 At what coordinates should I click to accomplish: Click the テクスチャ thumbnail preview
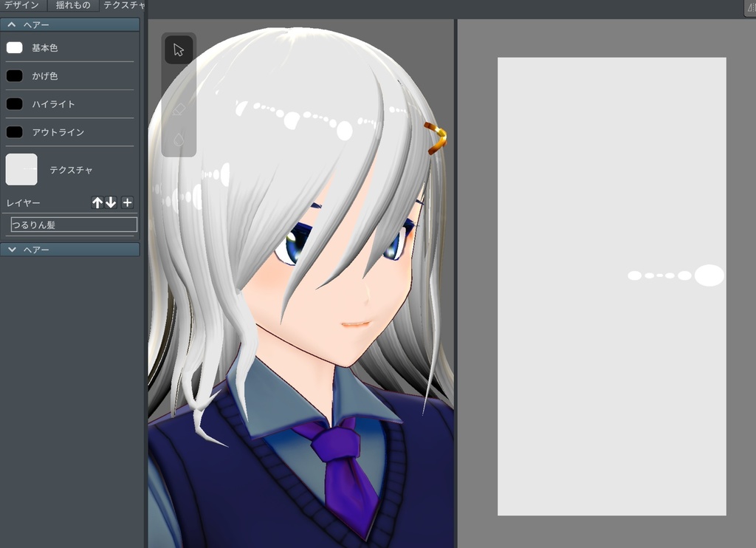(21, 169)
